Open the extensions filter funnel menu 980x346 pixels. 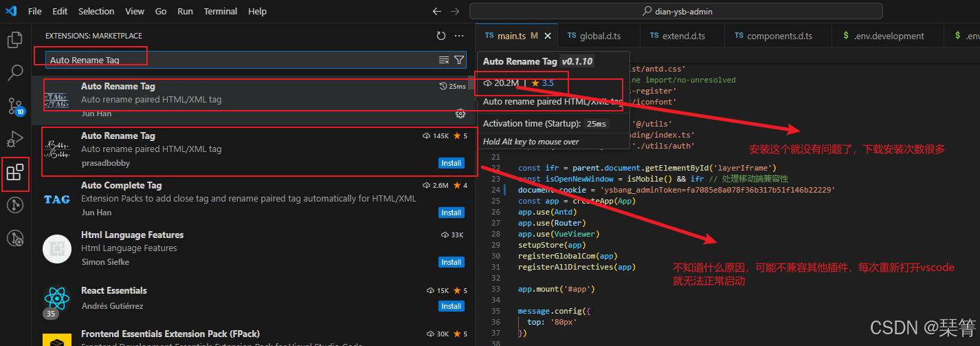click(459, 60)
